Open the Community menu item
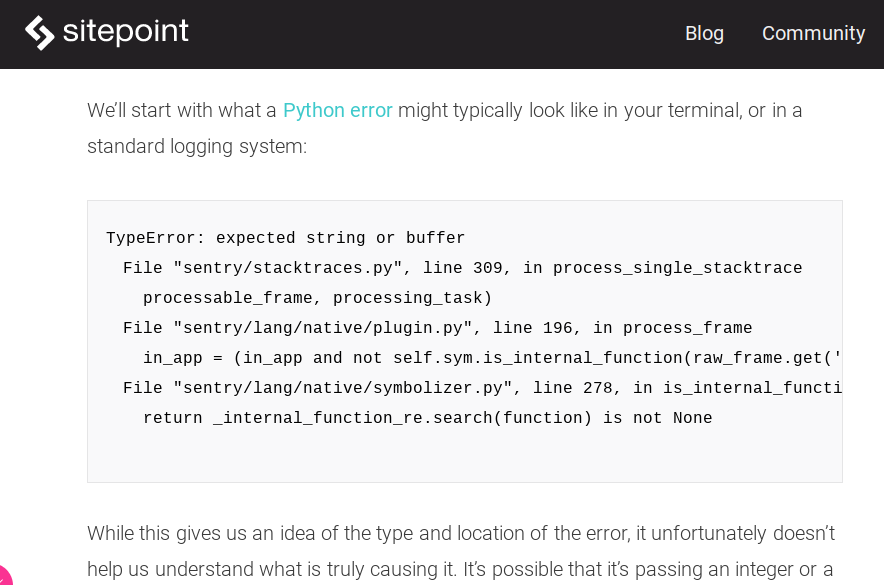This screenshot has width=884, height=585. tap(813, 33)
